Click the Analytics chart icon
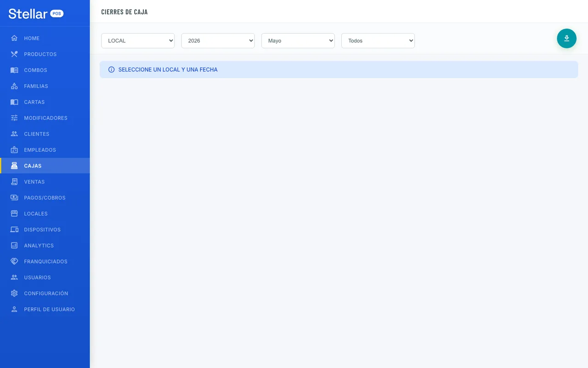The width and height of the screenshot is (588, 368). (x=14, y=246)
